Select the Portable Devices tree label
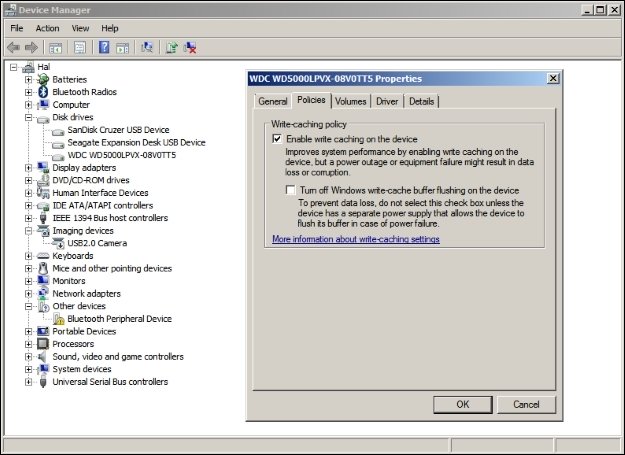 point(84,331)
